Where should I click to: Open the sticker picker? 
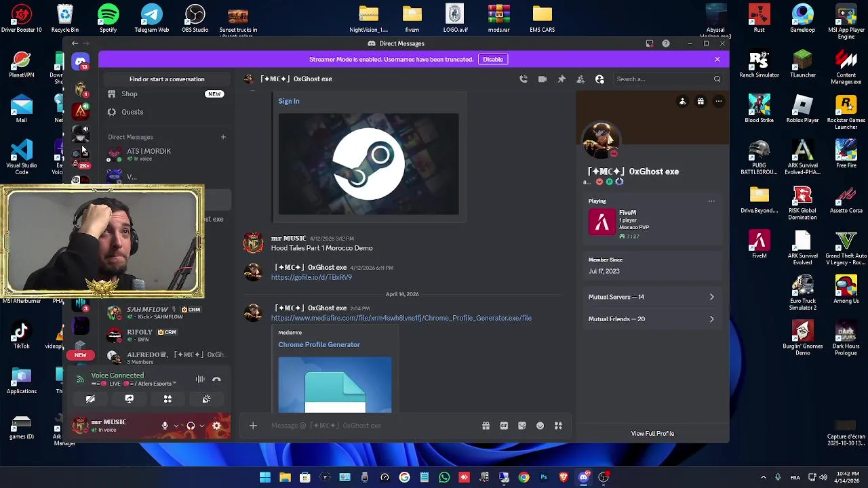[x=522, y=426]
